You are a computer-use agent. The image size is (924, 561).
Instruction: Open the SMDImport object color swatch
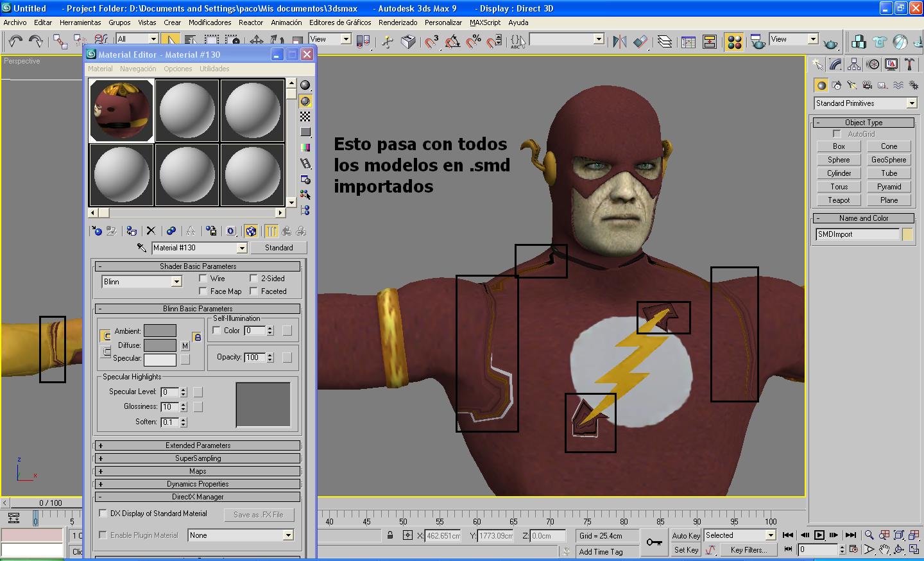point(907,234)
